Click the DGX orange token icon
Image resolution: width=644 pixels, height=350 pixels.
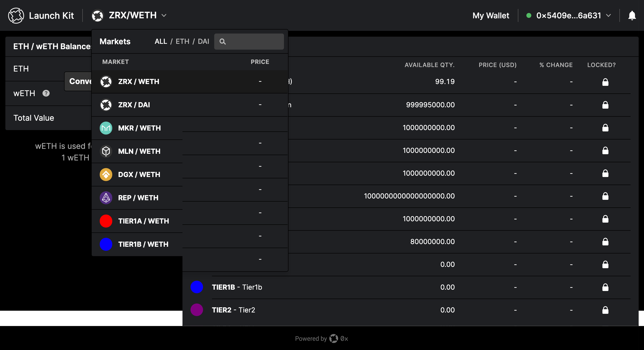tap(106, 174)
